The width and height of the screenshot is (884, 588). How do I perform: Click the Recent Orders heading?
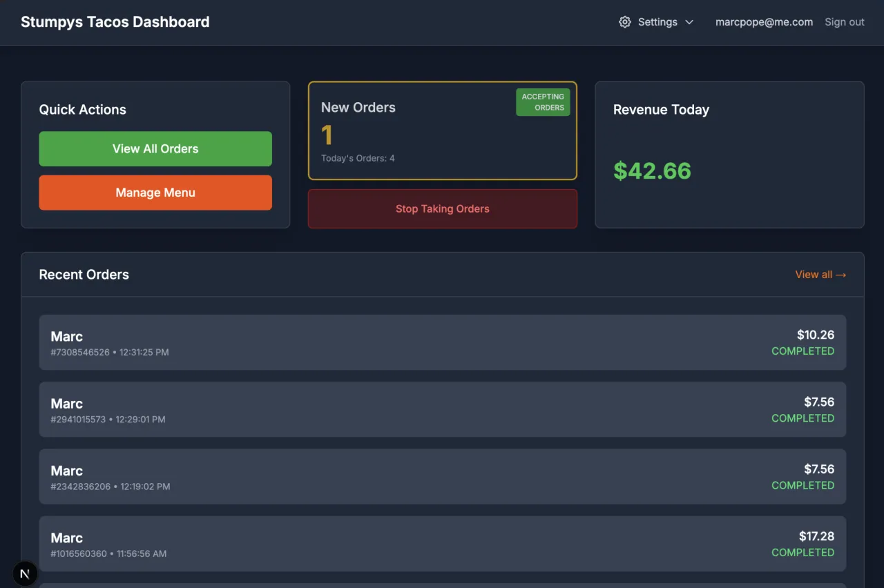point(84,275)
